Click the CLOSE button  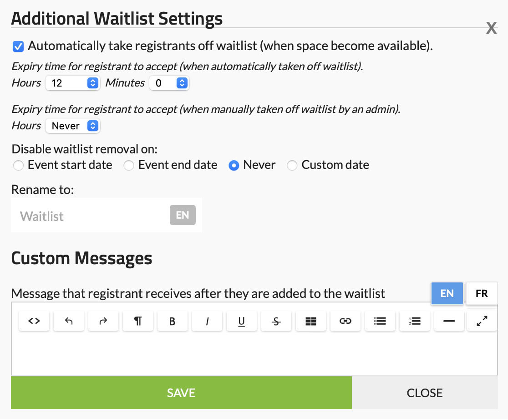pos(425,393)
